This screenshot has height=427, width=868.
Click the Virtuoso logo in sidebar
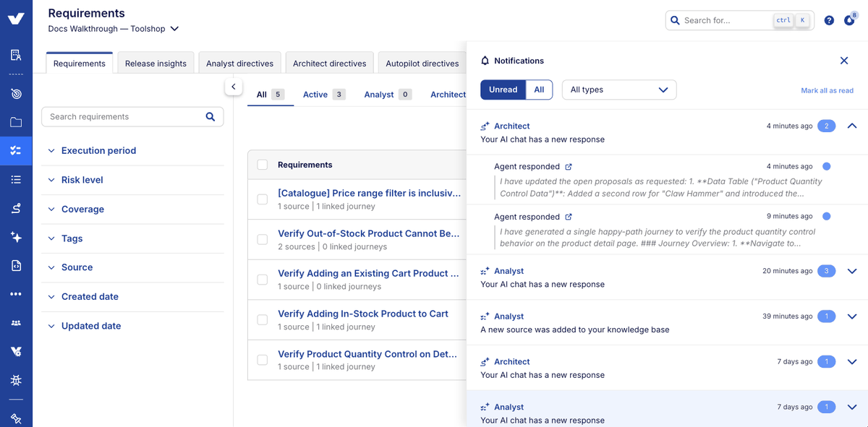(16, 19)
